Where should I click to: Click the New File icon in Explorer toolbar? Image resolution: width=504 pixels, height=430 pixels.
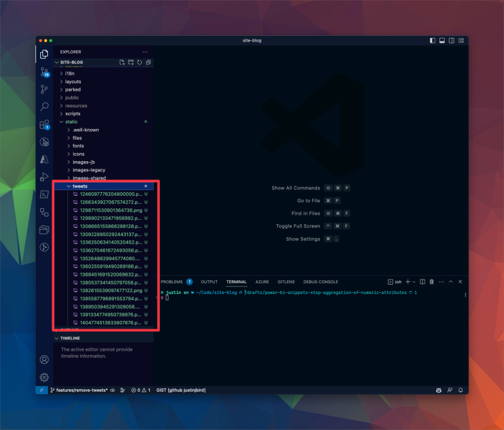click(122, 62)
